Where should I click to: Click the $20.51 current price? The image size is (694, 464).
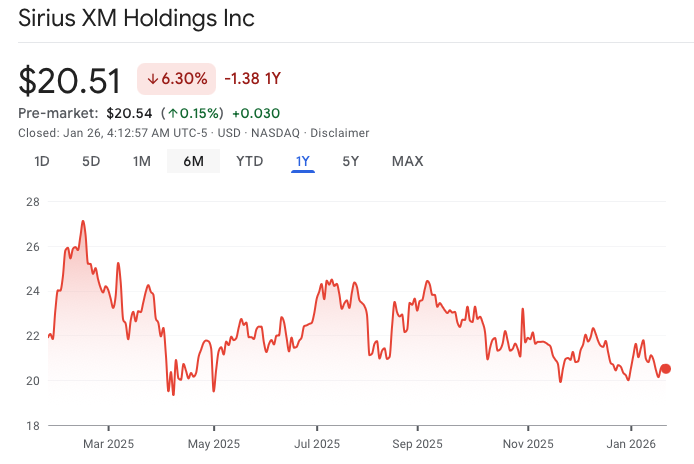point(70,80)
